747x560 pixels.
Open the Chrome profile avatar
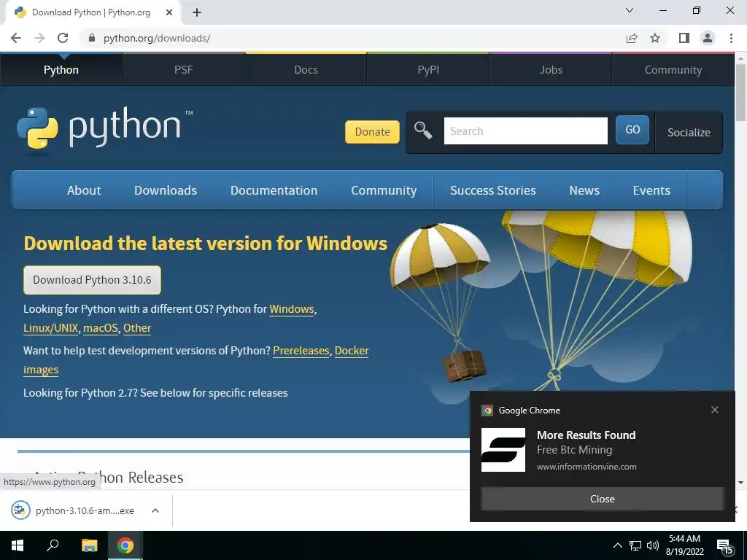click(708, 38)
